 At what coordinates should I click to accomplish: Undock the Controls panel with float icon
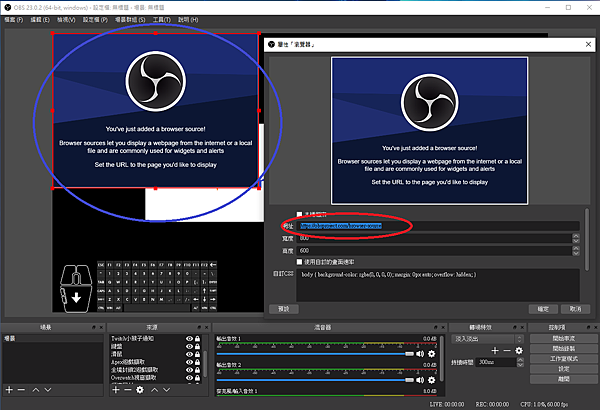(x=588, y=327)
